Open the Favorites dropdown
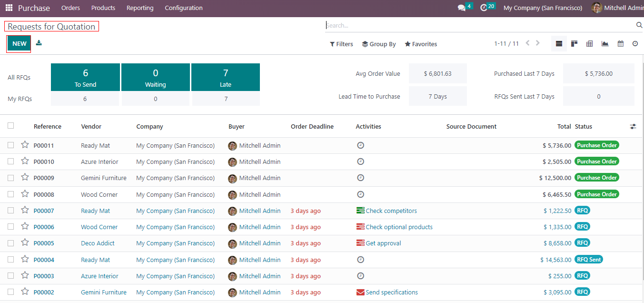Image resolution: width=644 pixels, height=303 pixels. (421, 44)
